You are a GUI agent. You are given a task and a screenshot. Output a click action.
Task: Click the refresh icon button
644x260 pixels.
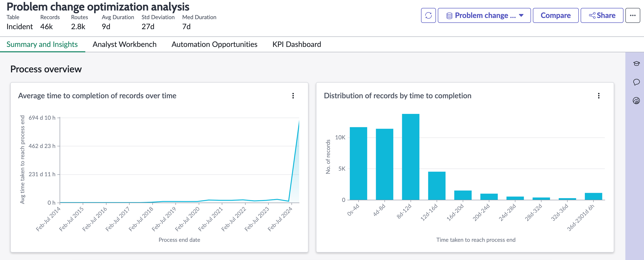(x=428, y=16)
